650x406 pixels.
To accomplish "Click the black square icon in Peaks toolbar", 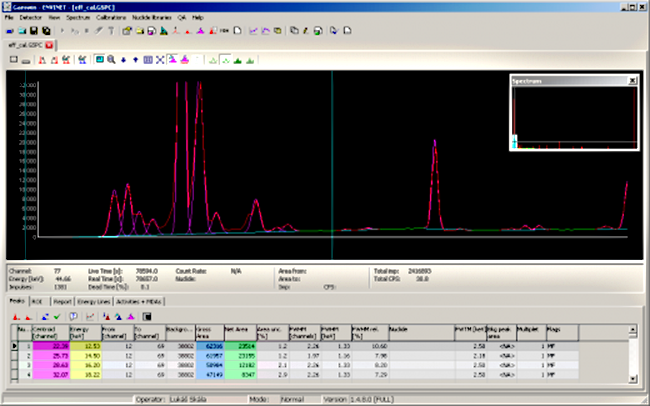I will 147,316.
